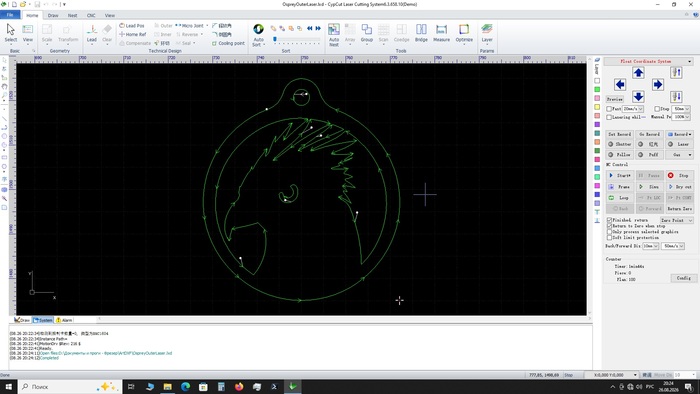
Task: Click the double-left sort step arrow
Action: tap(309, 28)
